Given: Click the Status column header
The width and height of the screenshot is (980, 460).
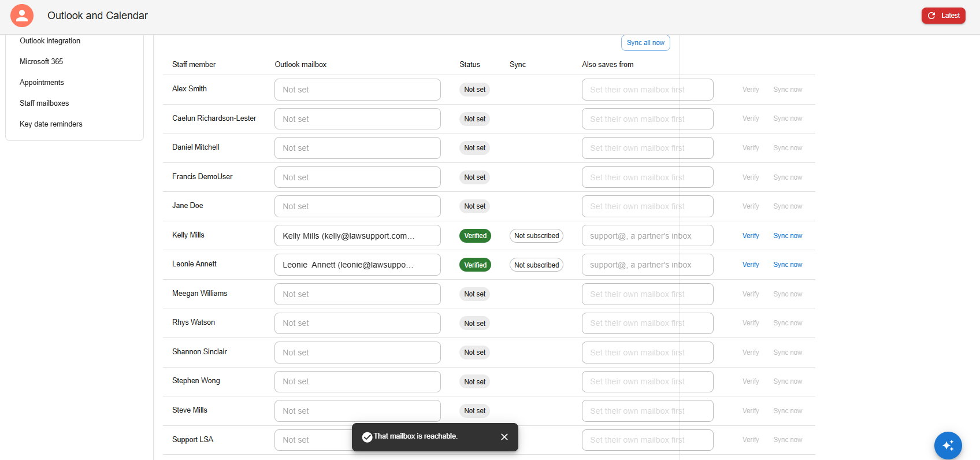Looking at the screenshot, I should 470,65.
